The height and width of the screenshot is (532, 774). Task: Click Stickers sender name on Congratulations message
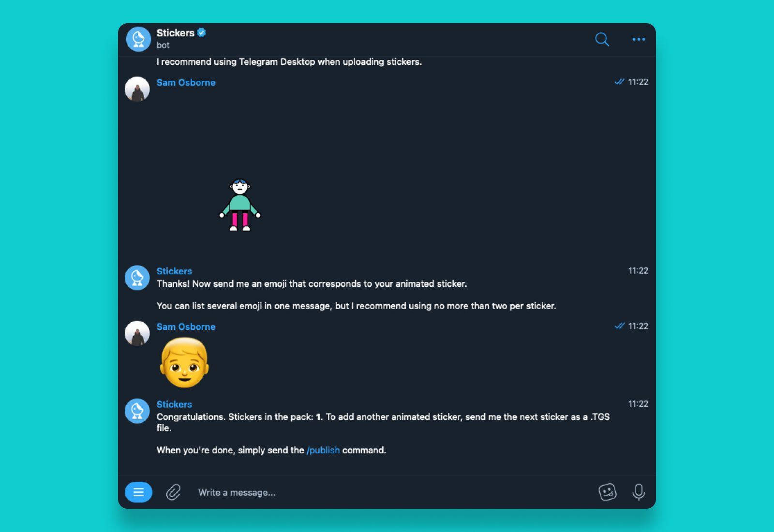tap(174, 404)
